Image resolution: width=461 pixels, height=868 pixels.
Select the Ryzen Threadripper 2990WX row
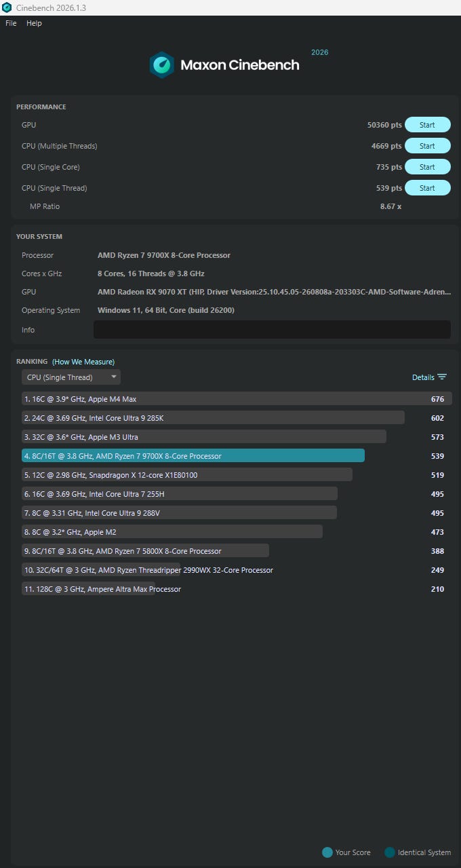click(x=237, y=570)
